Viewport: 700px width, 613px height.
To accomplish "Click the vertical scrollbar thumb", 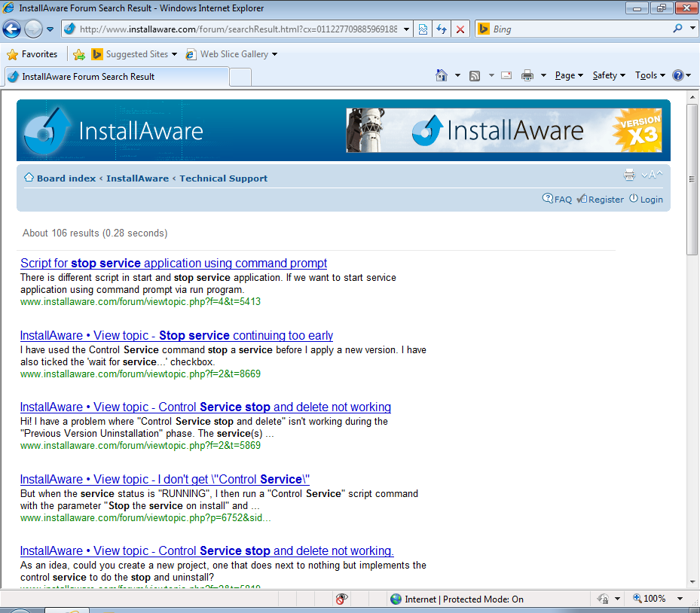I will (x=692, y=179).
